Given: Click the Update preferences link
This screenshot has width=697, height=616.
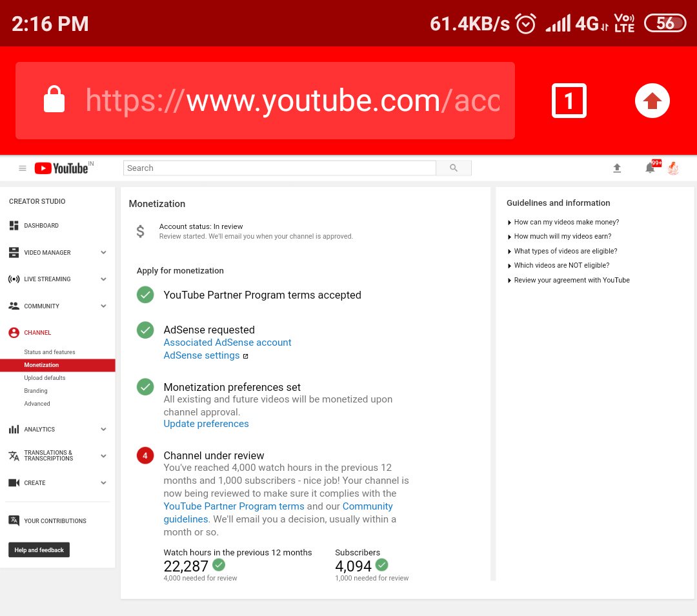Looking at the screenshot, I should pyautogui.click(x=207, y=424).
